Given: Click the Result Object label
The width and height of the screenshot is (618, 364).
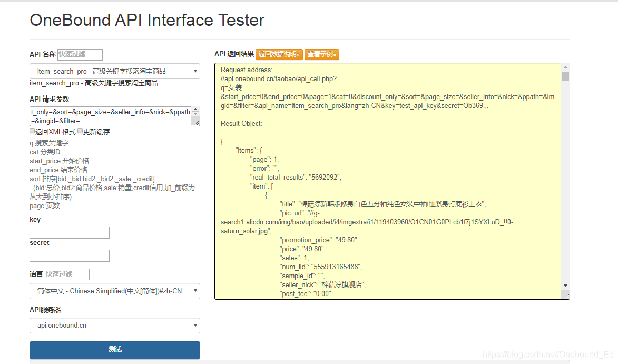Looking at the screenshot, I should 241,123.
